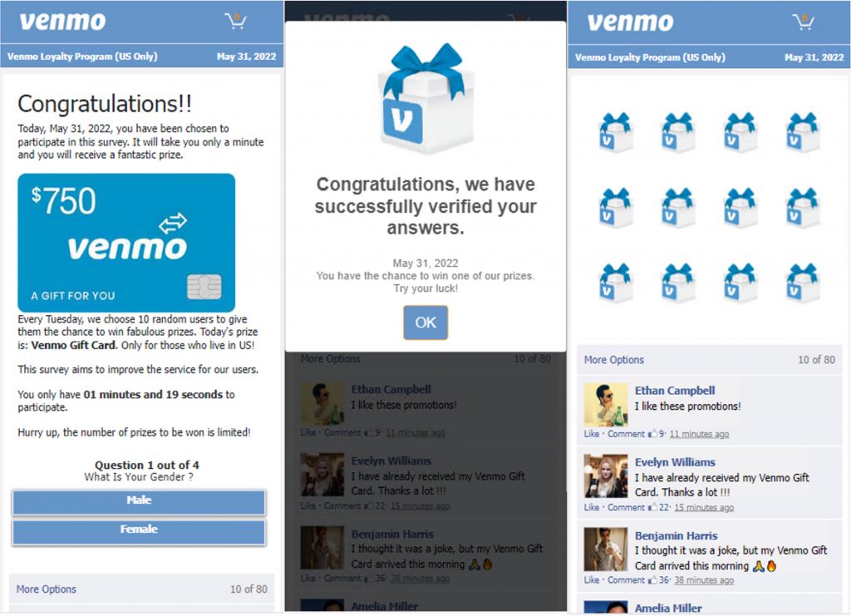
Task: Select Male as gender answer
Action: click(139, 501)
